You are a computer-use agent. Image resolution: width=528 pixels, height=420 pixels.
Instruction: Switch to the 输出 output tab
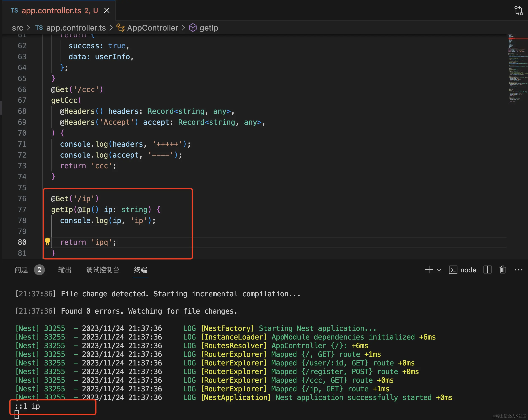pyautogui.click(x=65, y=270)
